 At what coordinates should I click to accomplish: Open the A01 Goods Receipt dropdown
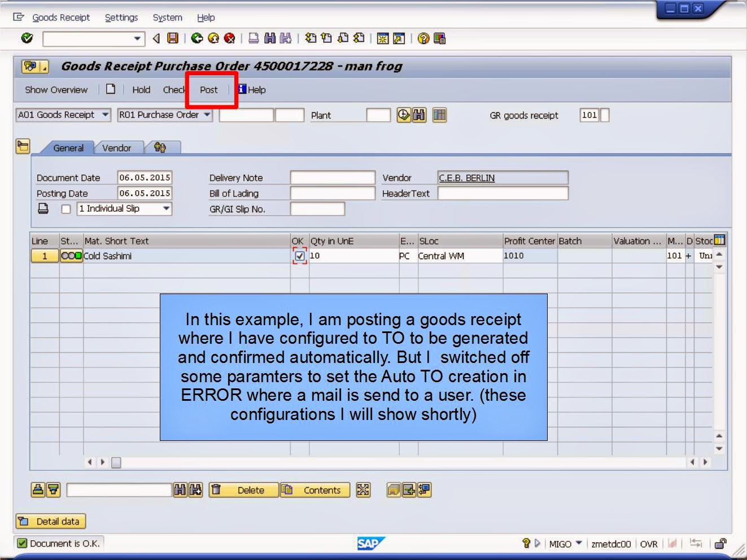pos(106,115)
